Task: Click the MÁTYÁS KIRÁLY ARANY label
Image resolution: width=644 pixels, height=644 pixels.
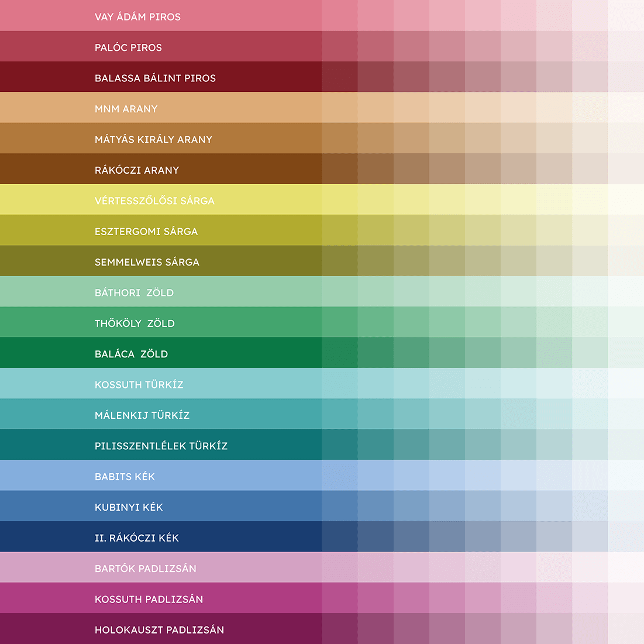Action: 154,140
